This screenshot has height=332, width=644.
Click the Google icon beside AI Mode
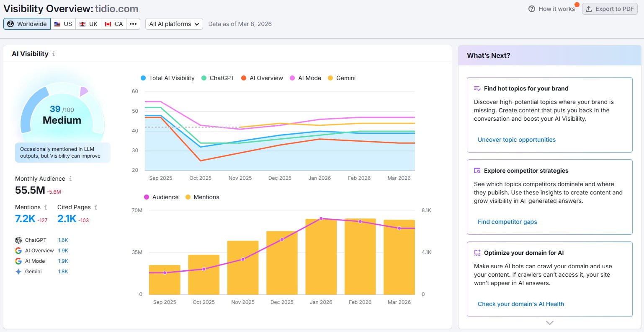tap(18, 261)
